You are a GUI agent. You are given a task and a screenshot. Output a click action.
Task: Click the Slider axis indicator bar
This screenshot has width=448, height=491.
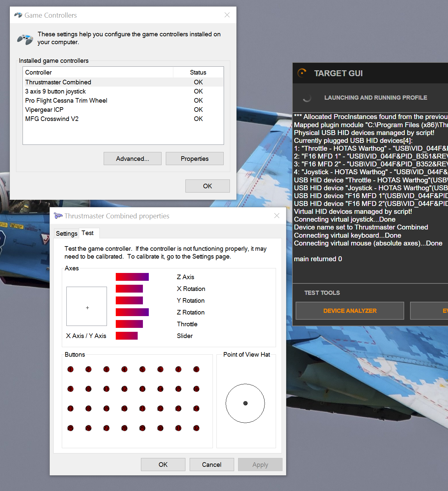click(x=127, y=336)
